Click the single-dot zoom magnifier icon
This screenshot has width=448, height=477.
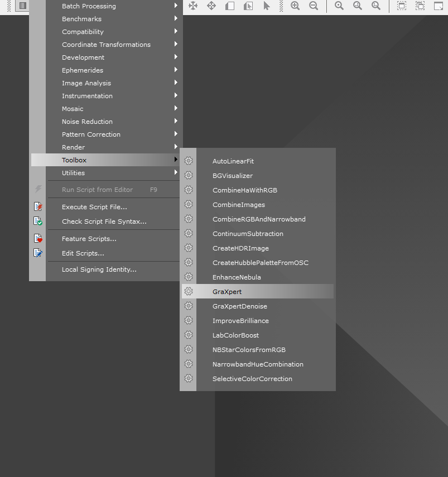(x=339, y=6)
